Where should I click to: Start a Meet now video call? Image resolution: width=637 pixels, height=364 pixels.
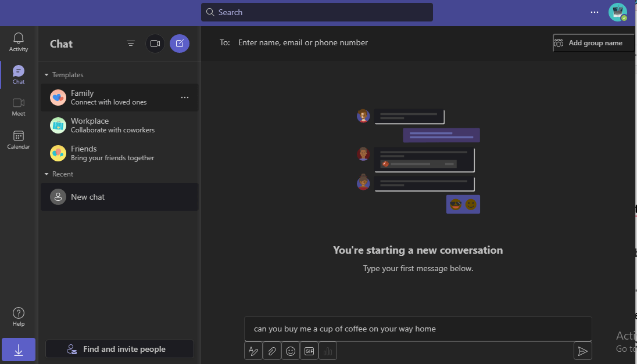point(155,43)
